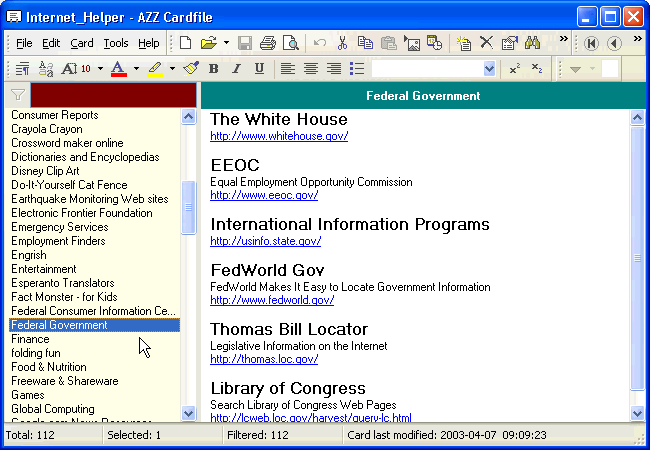Screen dimensions: 650x450
Task: Select the Consumer Reports card
Action: [95, 115]
